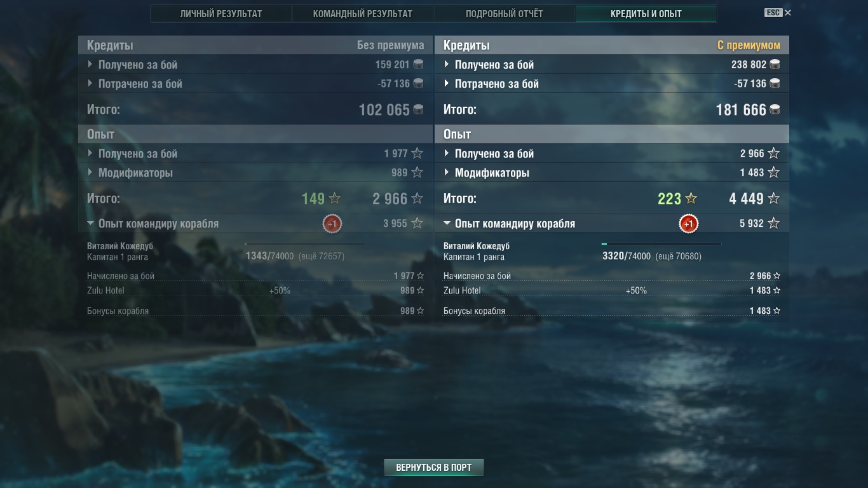Click the +1 badge in non-premium panel
The image size is (868, 488).
point(332,224)
